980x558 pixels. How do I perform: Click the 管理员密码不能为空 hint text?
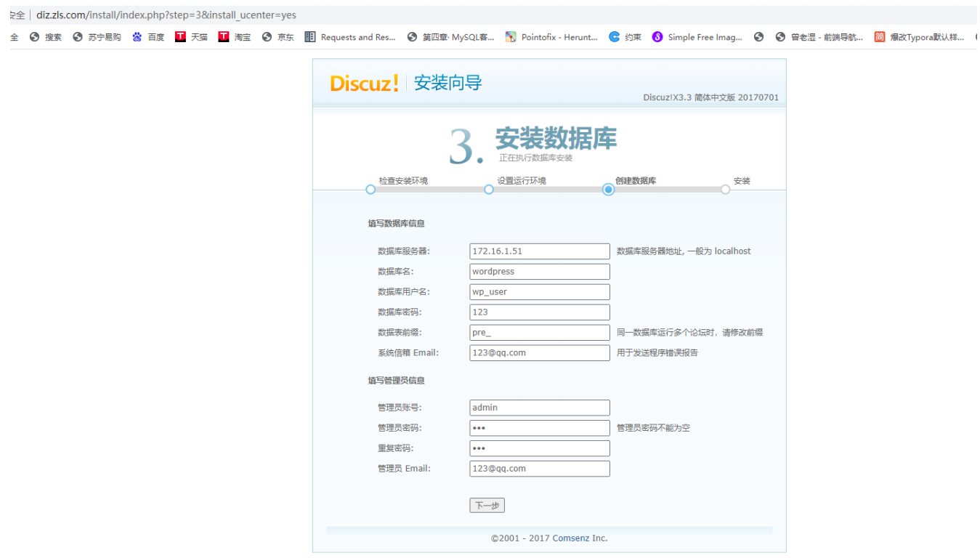(653, 428)
